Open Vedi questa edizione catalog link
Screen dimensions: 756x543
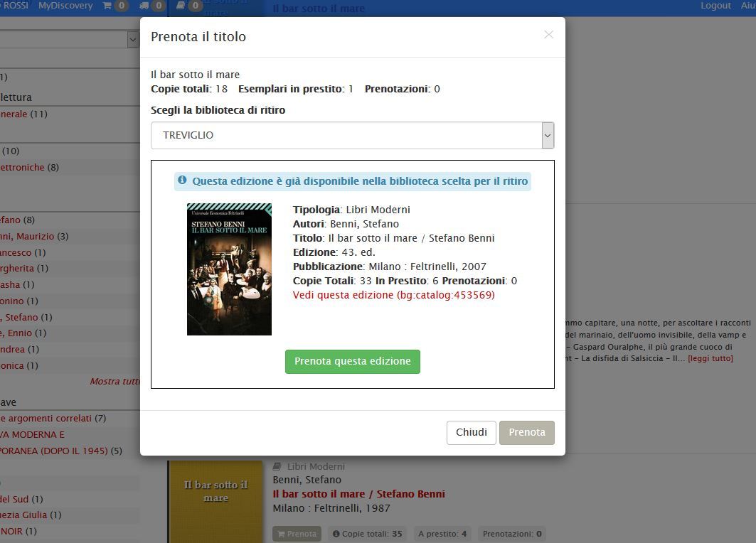tap(393, 295)
